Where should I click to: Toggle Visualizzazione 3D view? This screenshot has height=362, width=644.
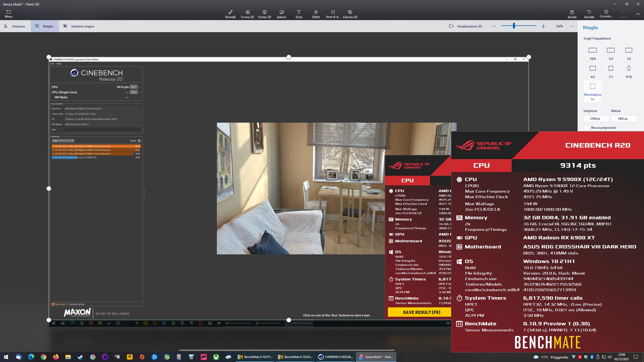[466, 26]
